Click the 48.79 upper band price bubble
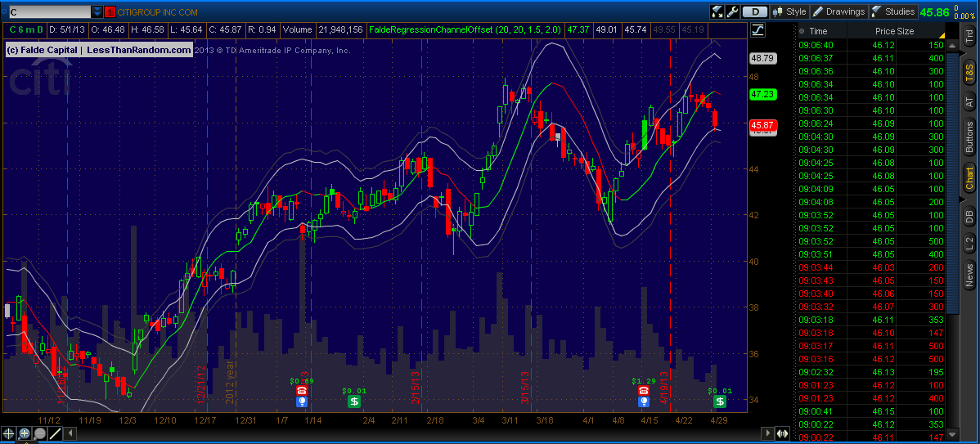The width and height of the screenshot is (980, 444). coord(762,58)
